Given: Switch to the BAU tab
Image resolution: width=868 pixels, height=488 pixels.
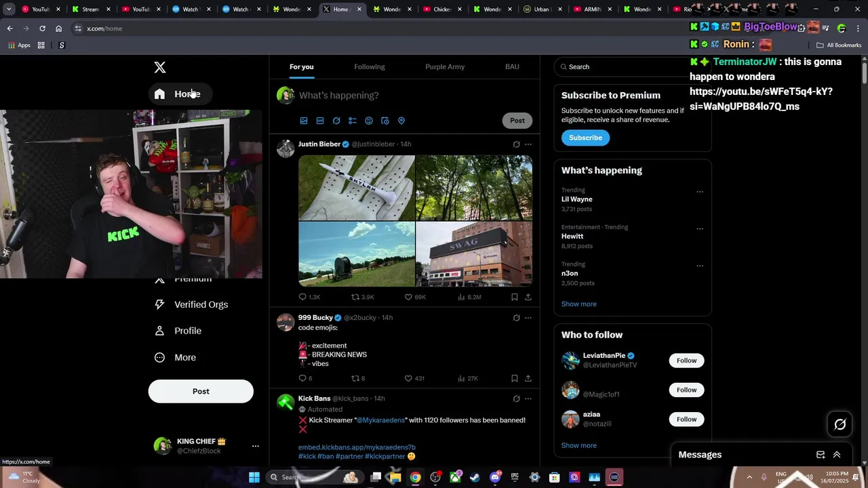Looking at the screenshot, I should [x=512, y=66].
